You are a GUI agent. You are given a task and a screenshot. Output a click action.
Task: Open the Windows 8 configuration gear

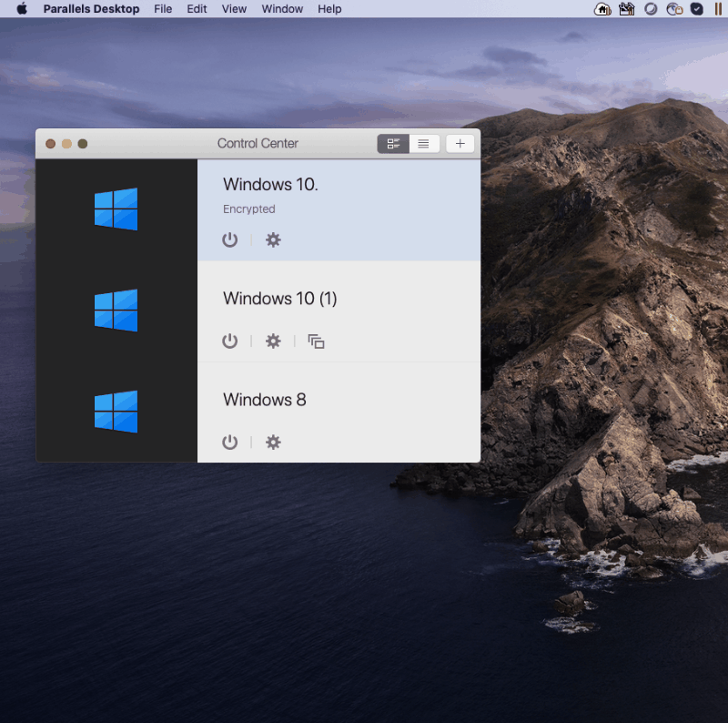click(x=273, y=442)
